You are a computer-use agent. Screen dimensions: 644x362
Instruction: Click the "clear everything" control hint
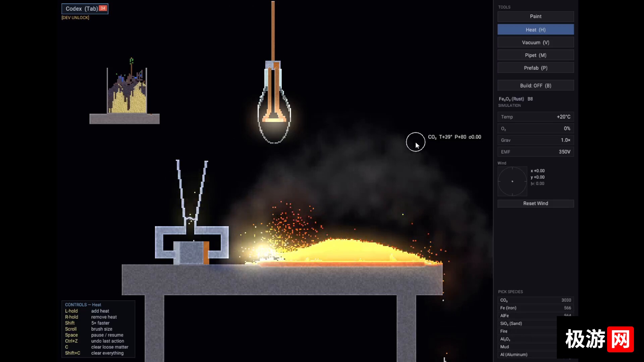pos(107,353)
